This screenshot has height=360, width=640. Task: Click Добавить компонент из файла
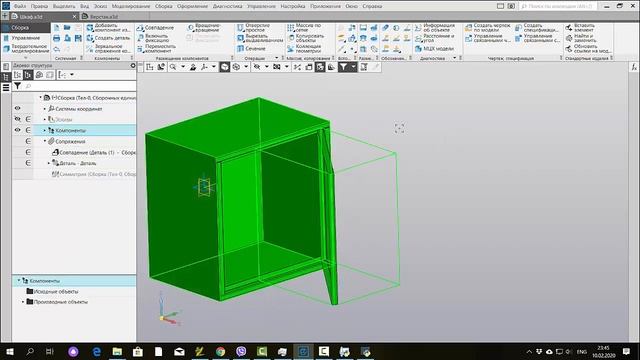click(108, 28)
